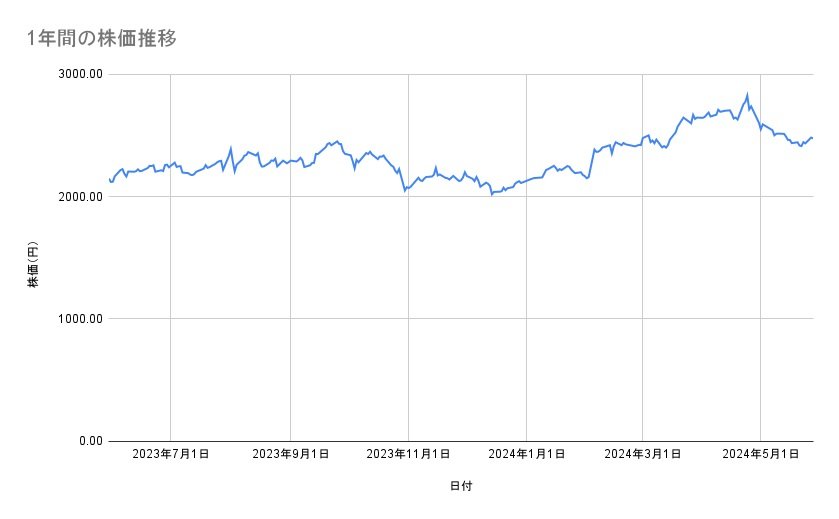Click the horizontal axis title 日付
839x519 pixels.
coord(460,487)
